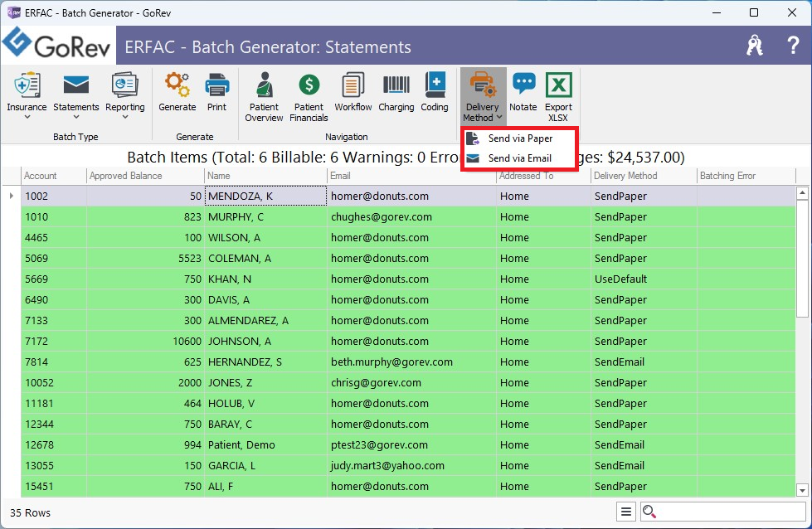
Task: Click the 35 Rows status text
Action: pos(30,512)
